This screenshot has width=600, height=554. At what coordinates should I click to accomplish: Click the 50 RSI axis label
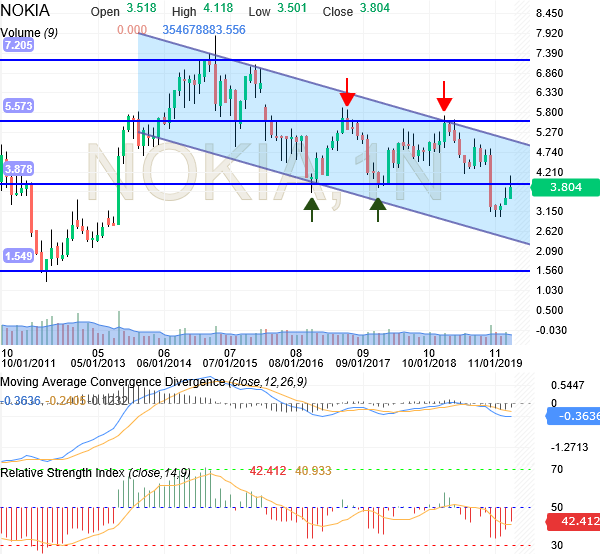pyautogui.click(x=557, y=507)
